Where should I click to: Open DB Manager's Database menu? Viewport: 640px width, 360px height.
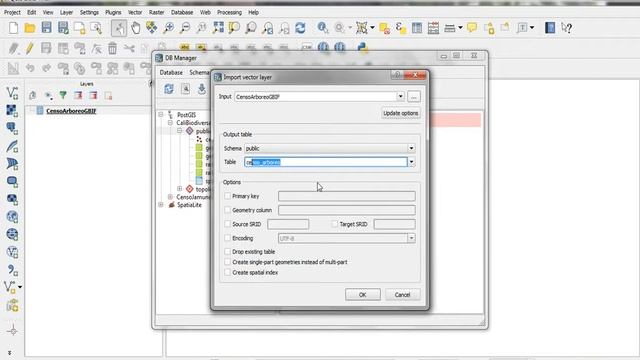click(x=171, y=72)
